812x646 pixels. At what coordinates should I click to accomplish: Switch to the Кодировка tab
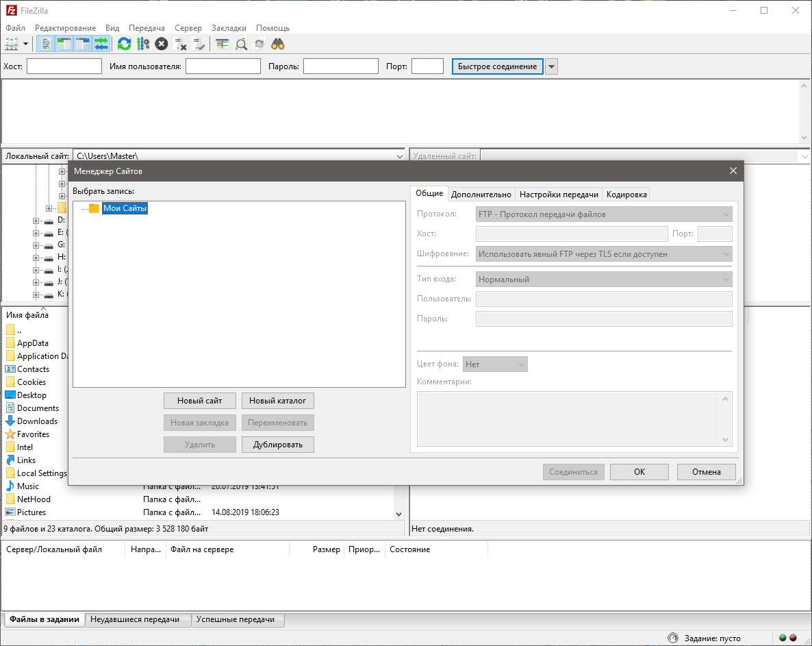(x=626, y=195)
